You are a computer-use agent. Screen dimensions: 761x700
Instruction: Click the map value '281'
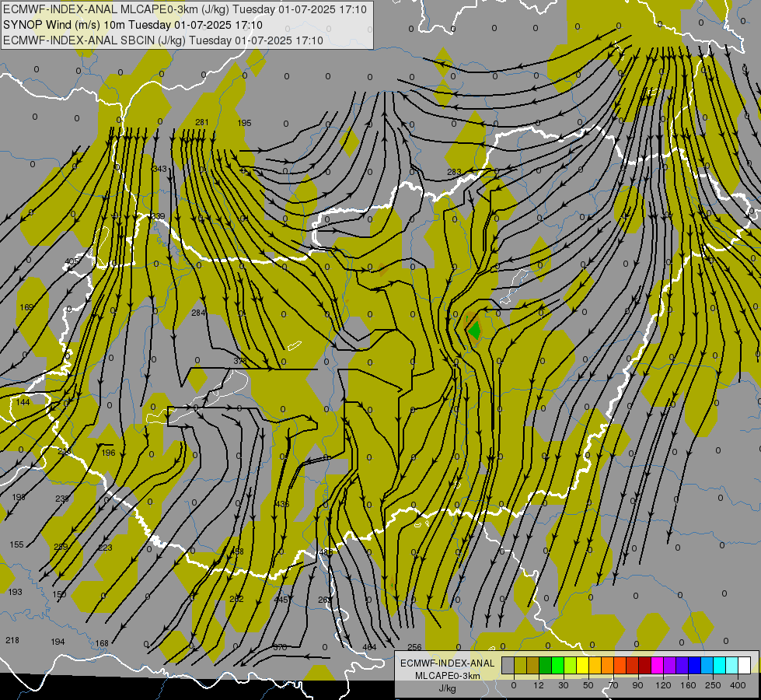(x=202, y=122)
